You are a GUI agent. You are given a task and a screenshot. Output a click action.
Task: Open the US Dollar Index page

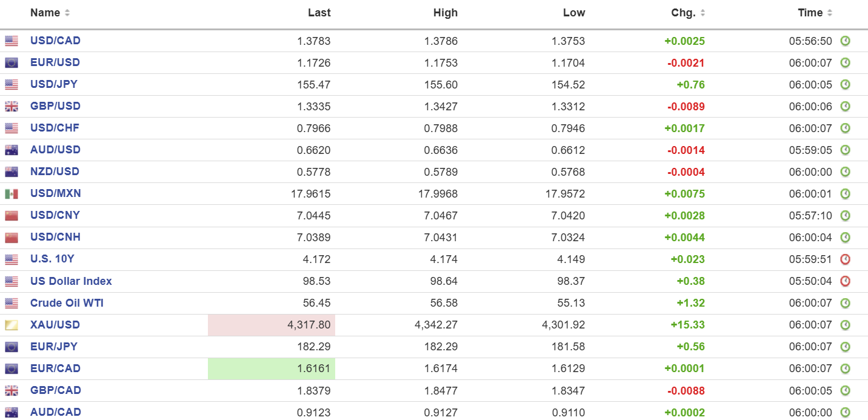tap(71, 281)
